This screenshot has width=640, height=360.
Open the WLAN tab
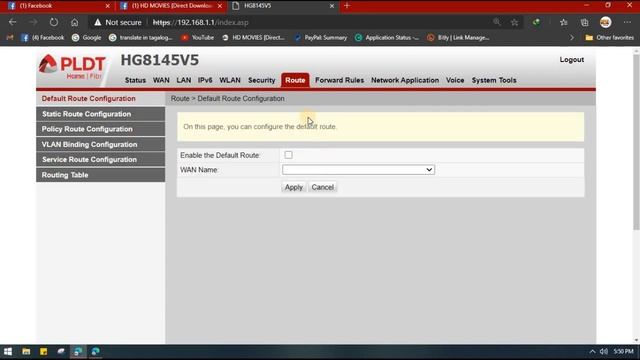tap(230, 80)
